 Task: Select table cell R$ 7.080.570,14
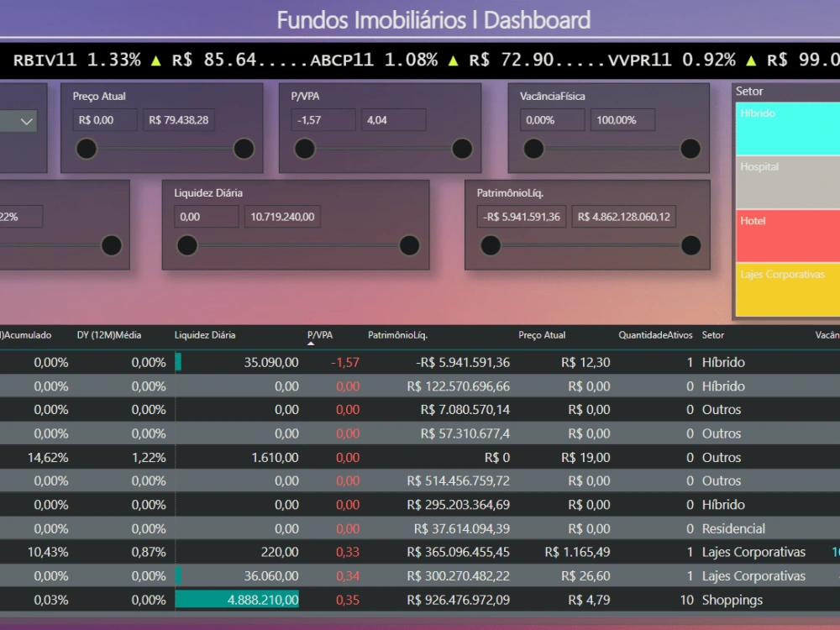click(465, 410)
